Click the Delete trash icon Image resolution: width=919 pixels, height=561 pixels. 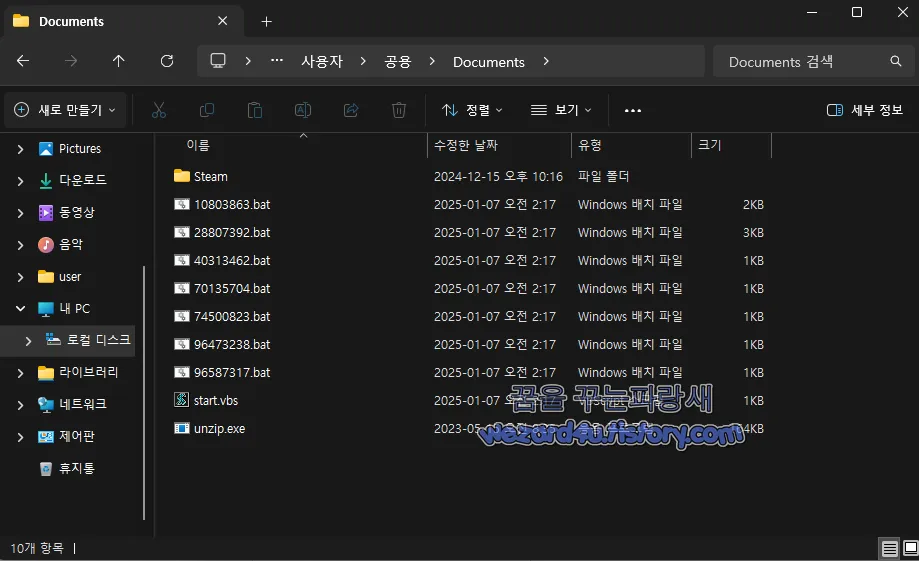coord(399,110)
